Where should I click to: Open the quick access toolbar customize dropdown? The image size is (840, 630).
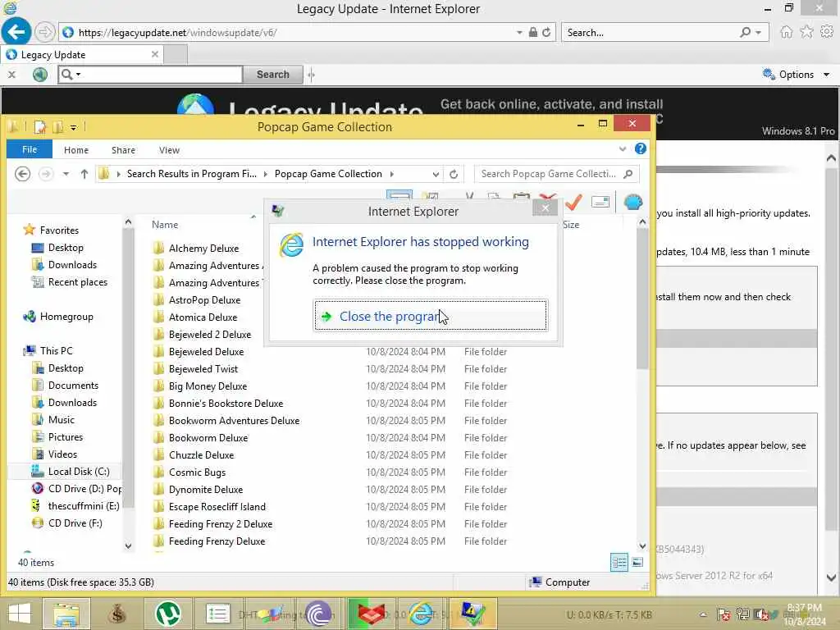73,127
